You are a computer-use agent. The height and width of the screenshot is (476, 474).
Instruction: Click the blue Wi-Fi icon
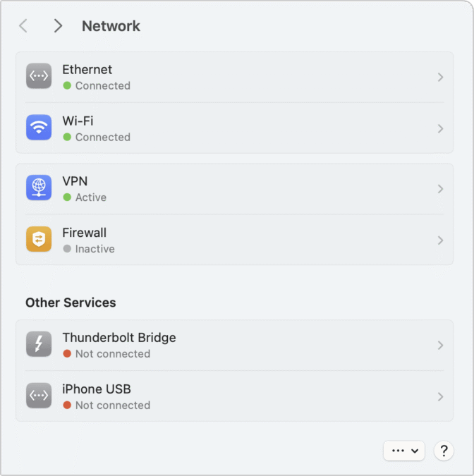[x=39, y=127]
